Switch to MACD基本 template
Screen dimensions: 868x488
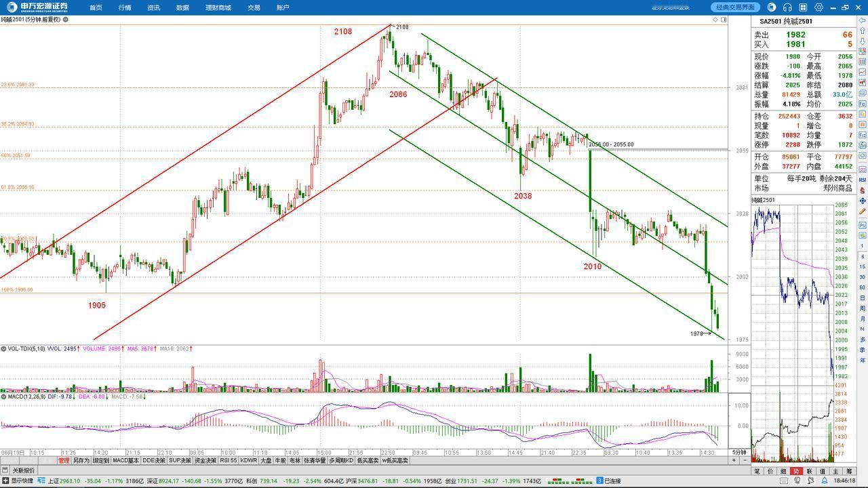click(x=125, y=460)
